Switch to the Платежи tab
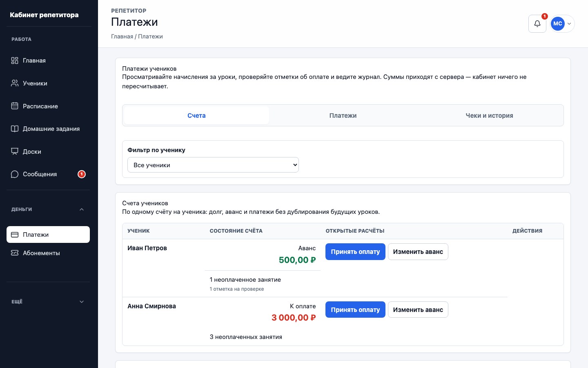588x368 pixels. [343, 116]
